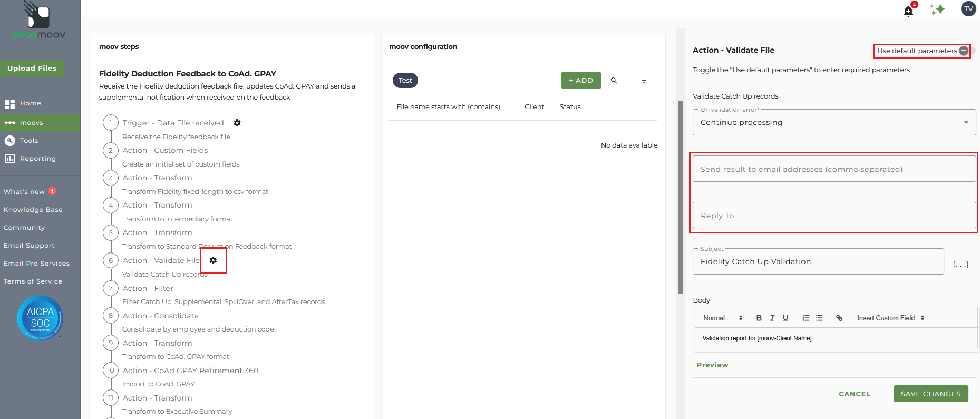Click the filter icon in moov configuration
Screen dimensions: 980x419
click(x=644, y=81)
